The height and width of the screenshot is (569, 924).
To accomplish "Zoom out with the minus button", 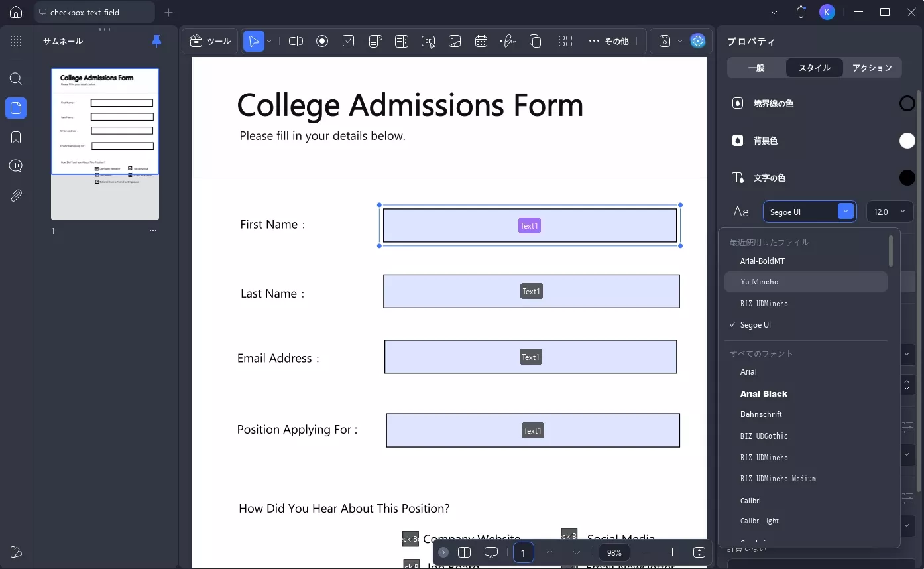I will (646, 552).
